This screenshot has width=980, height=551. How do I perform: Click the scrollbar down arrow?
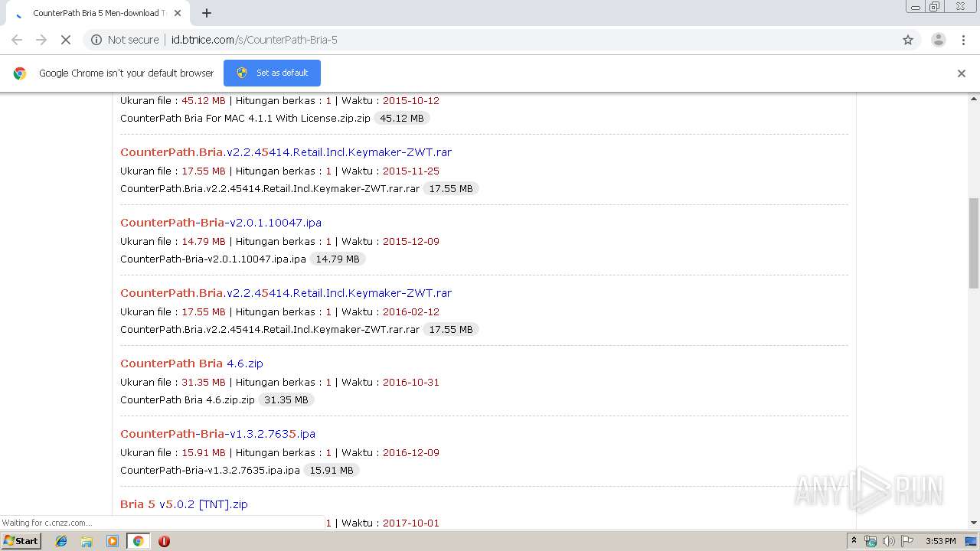click(973, 523)
